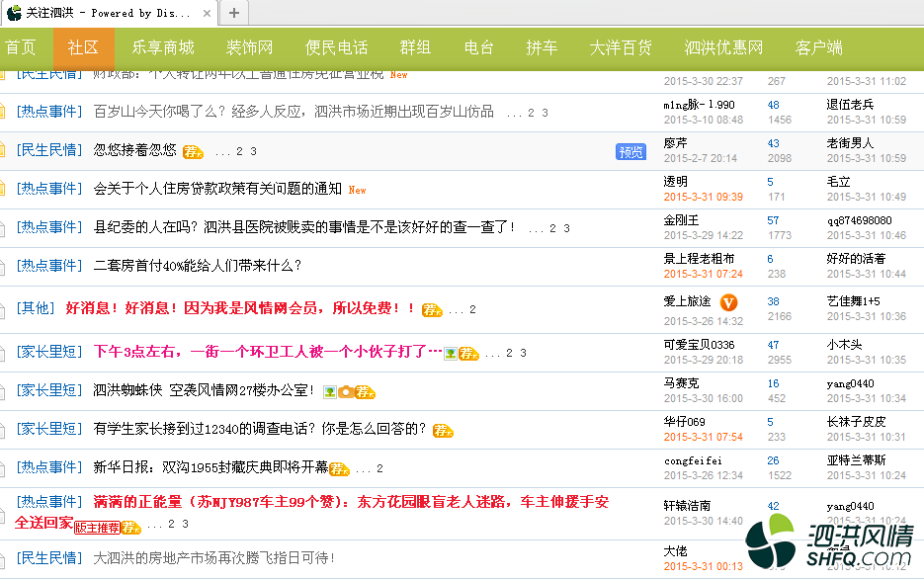Viewport: 924px width, 580px height.
Task: Click the blue 预览 preview button
Action: pyautogui.click(x=631, y=151)
